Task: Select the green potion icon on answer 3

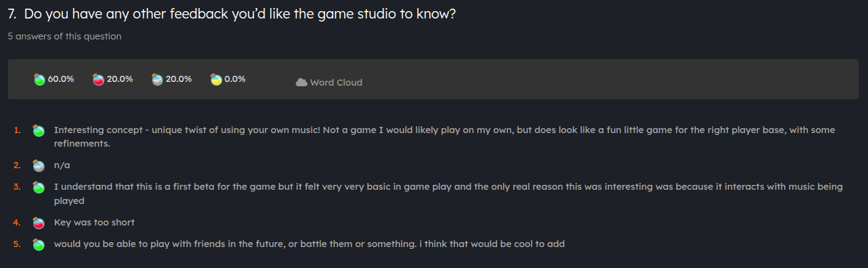Action: pyautogui.click(x=39, y=187)
